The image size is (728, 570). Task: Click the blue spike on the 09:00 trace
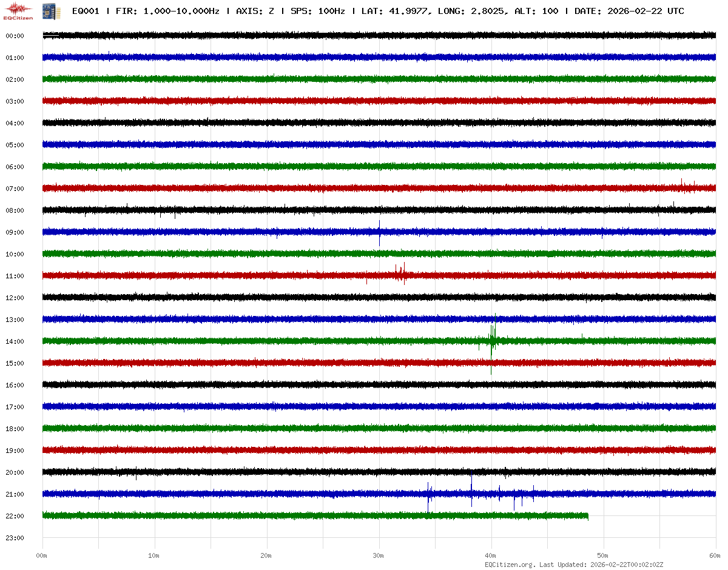pos(379,232)
